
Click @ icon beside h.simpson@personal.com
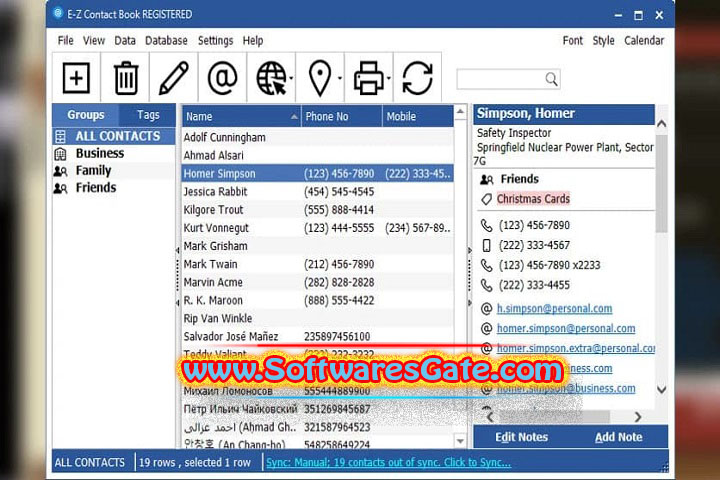click(x=486, y=309)
